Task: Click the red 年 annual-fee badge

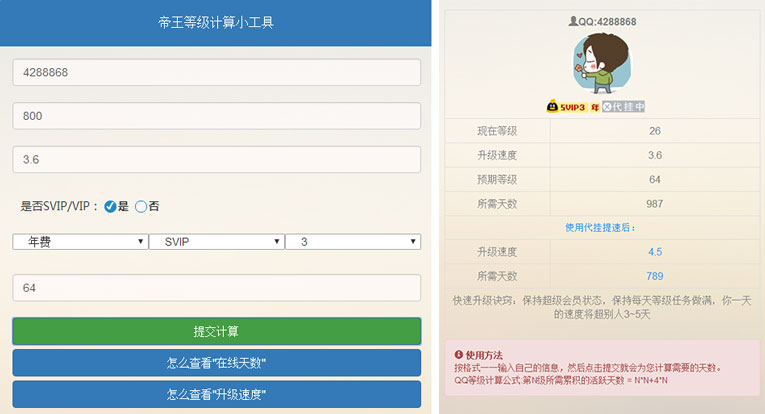Action: click(594, 106)
